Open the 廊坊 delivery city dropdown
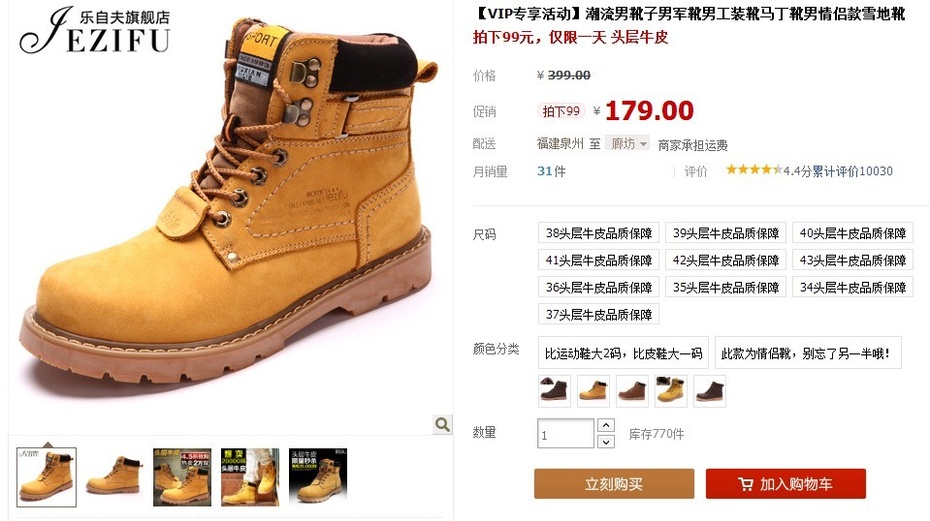 click(628, 144)
